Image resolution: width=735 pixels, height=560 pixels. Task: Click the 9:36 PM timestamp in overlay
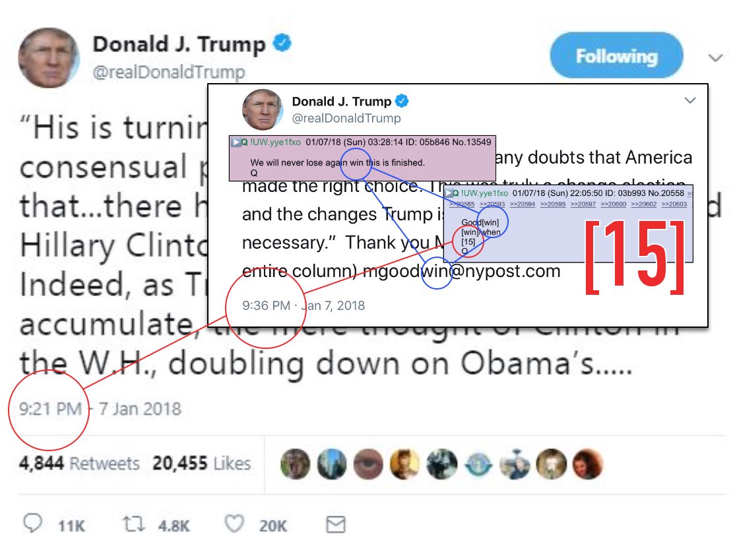[x=266, y=305]
